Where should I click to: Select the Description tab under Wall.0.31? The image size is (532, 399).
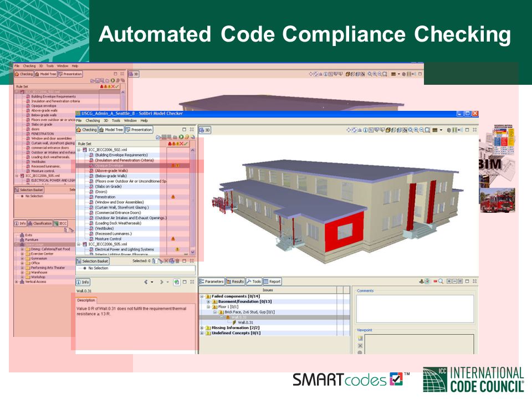[x=86, y=300]
